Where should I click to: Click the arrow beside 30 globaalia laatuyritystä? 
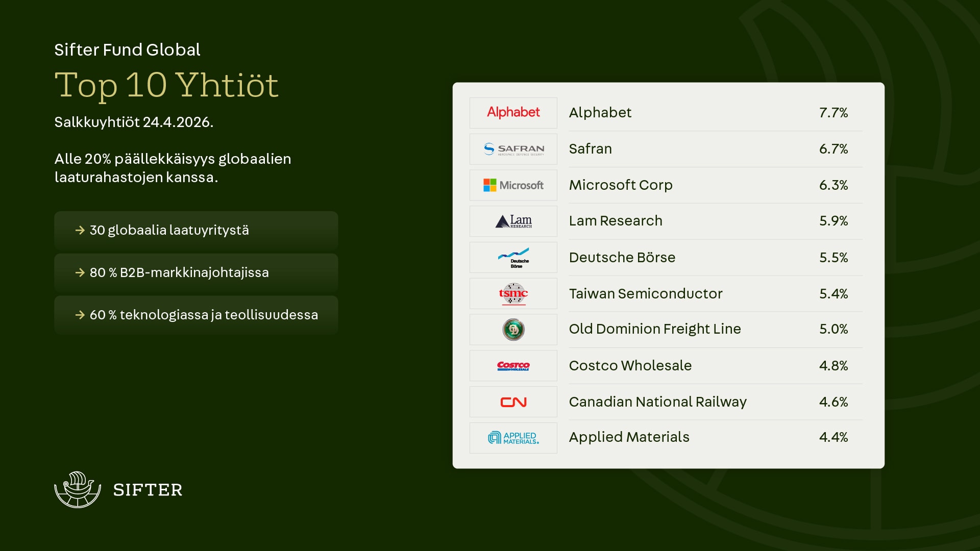pyautogui.click(x=80, y=230)
